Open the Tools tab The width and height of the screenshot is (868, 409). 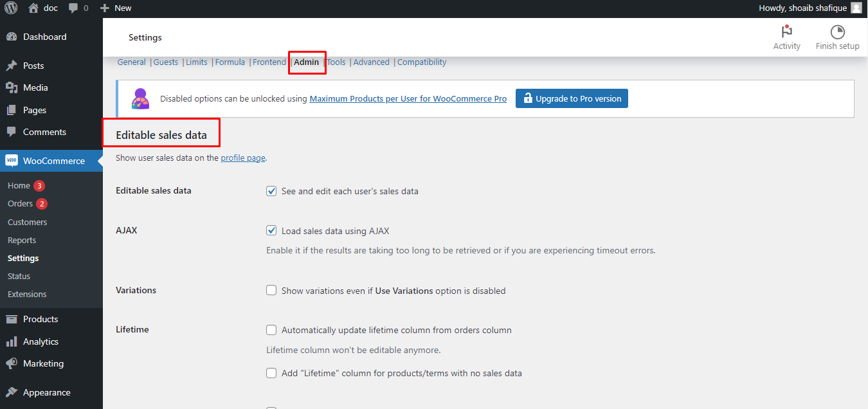[336, 62]
